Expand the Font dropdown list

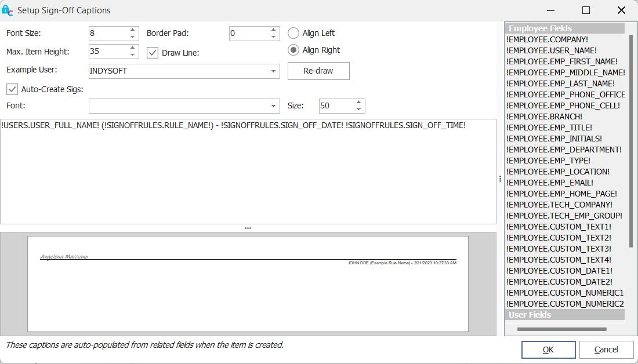pos(273,106)
